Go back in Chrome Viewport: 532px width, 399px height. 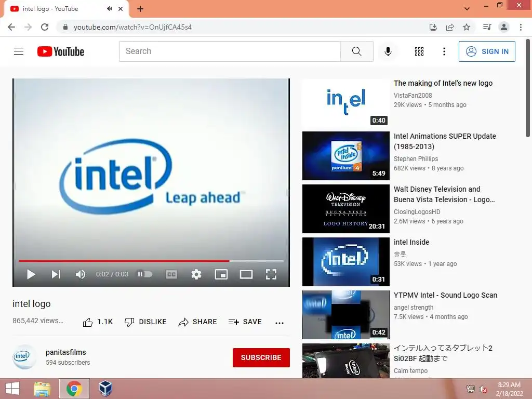tap(11, 27)
